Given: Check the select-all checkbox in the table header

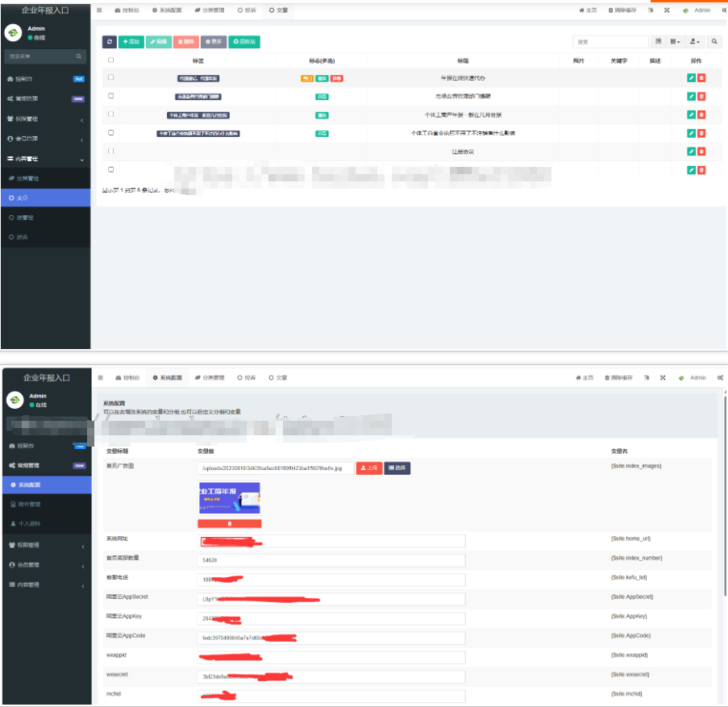Looking at the screenshot, I should tap(111, 60).
